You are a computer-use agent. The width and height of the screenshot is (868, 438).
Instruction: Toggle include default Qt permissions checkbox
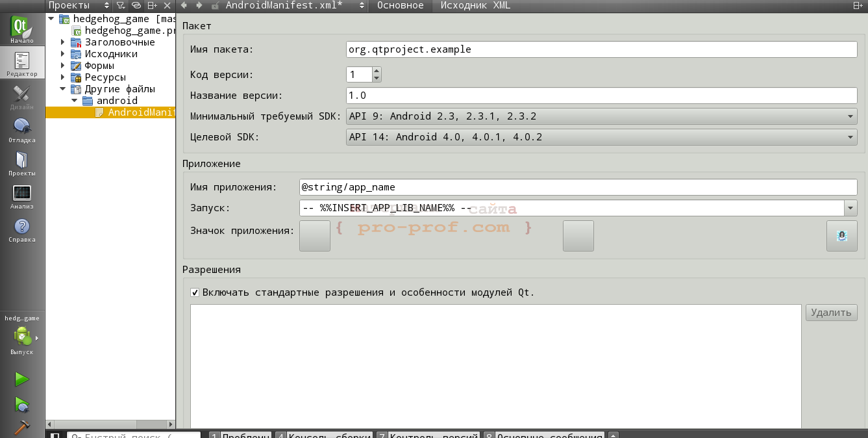(x=195, y=292)
